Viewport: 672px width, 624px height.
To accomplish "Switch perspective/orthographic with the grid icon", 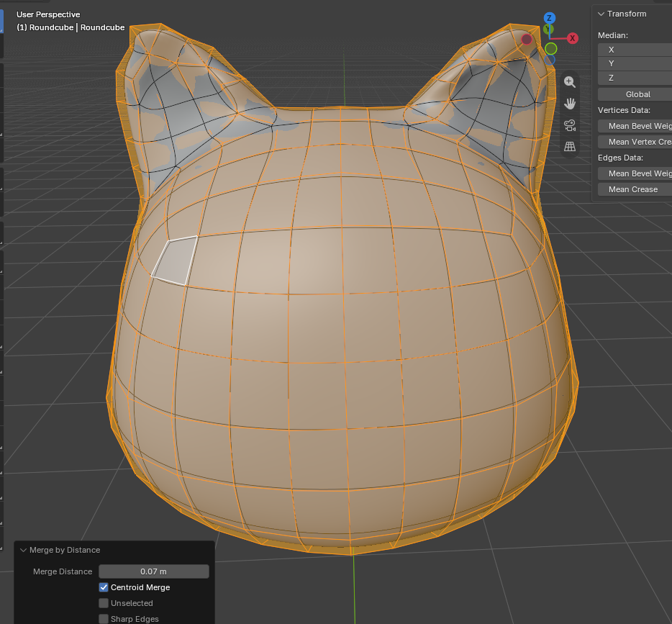I will coord(570,147).
